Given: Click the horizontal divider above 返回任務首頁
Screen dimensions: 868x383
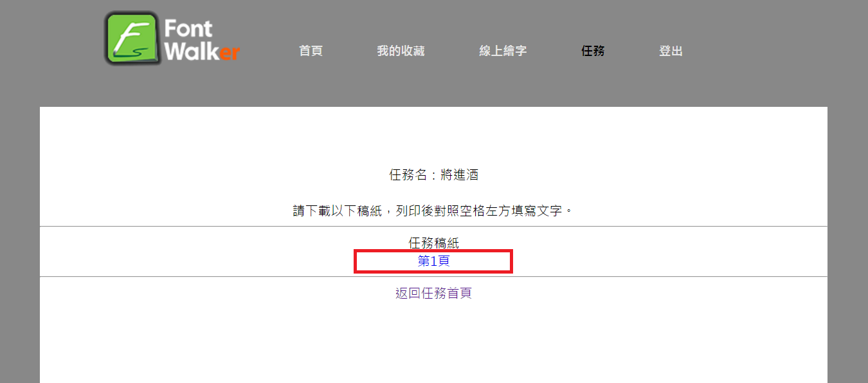Looking at the screenshot, I should coord(433,277).
